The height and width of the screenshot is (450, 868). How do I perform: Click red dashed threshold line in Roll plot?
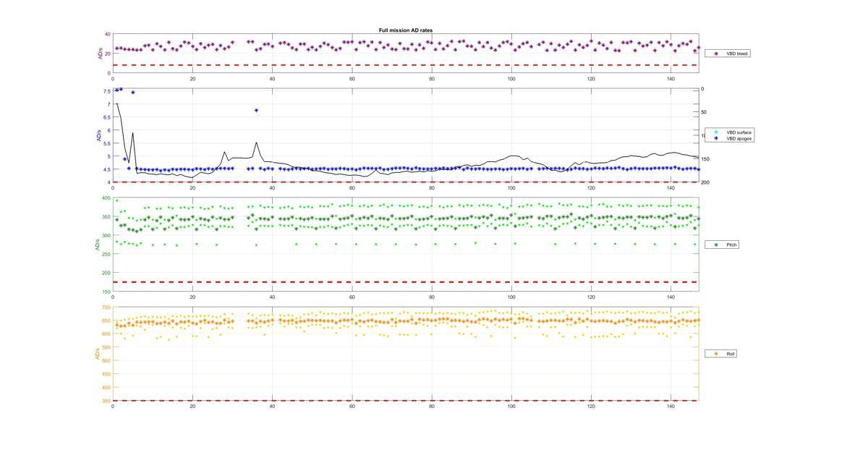pos(405,400)
